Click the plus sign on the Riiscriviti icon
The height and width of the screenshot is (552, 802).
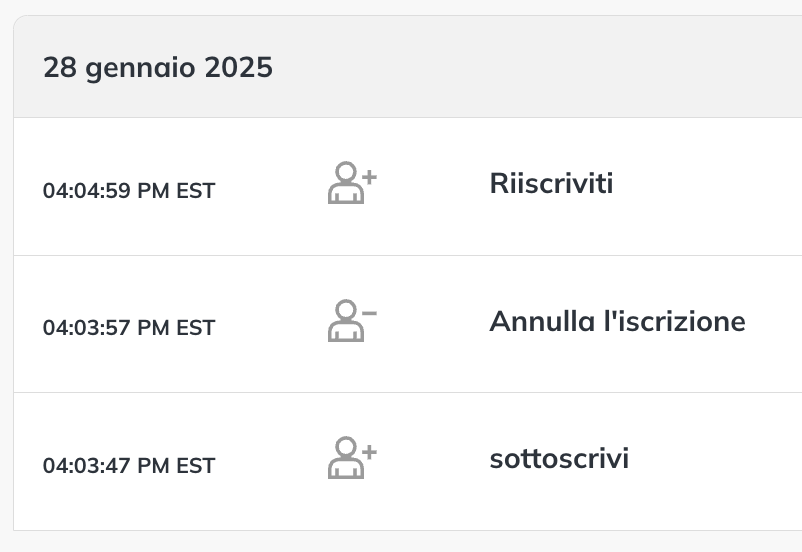pos(369,177)
